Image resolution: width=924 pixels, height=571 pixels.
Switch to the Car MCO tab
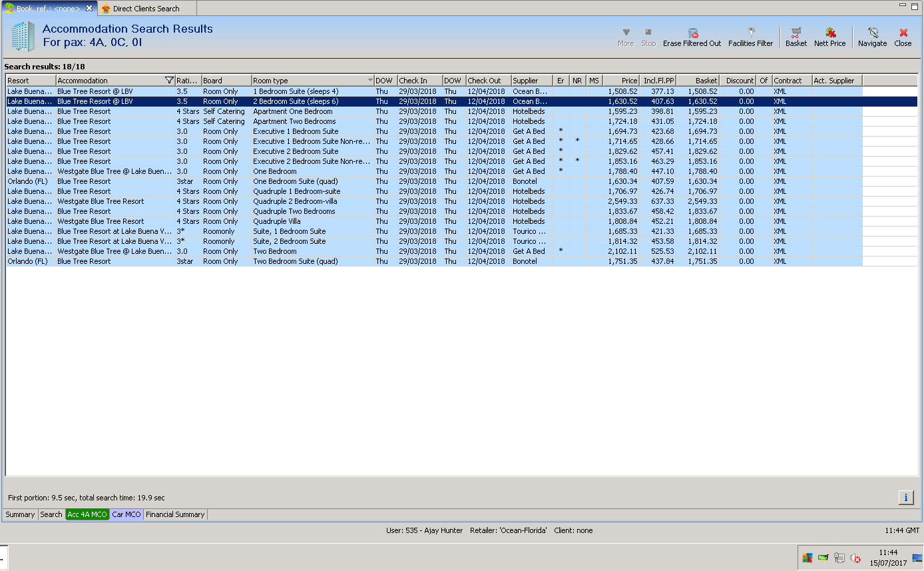(x=126, y=514)
